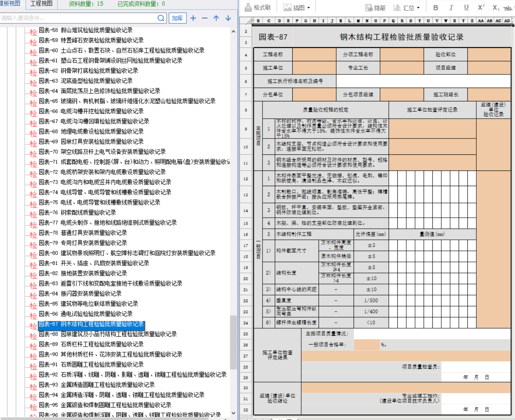Image resolution: width=515 pixels, height=420 pixels.
Task: Click the plus icon to add item
Action: (x=193, y=18)
